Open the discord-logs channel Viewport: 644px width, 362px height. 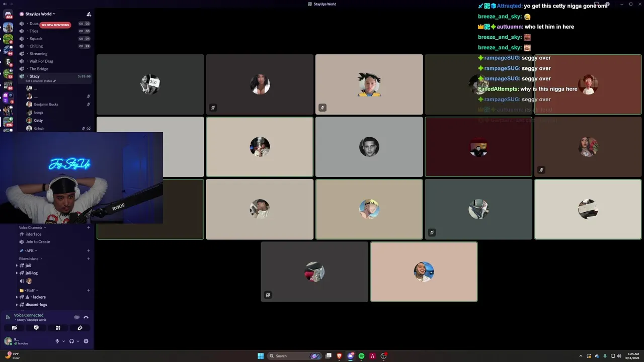click(54, 305)
